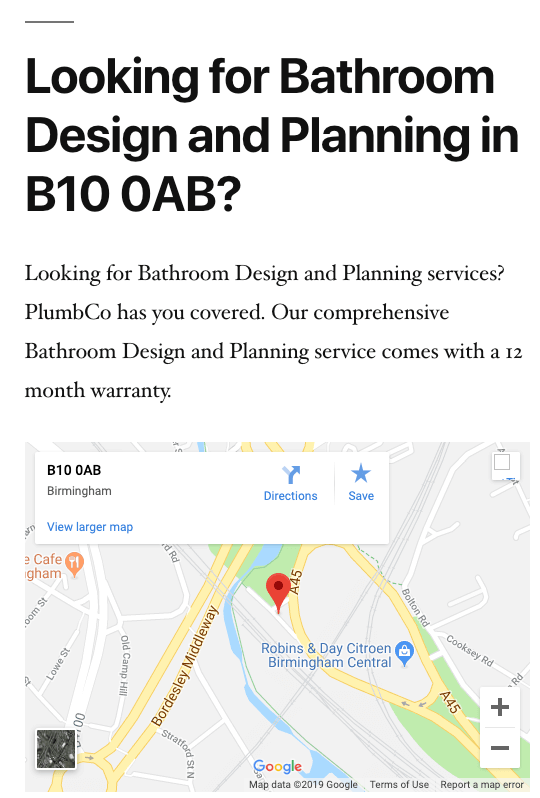The height and width of the screenshot is (798, 540).
Task: Click the Robins & Day Citroen shopping icon
Action: point(405,652)
